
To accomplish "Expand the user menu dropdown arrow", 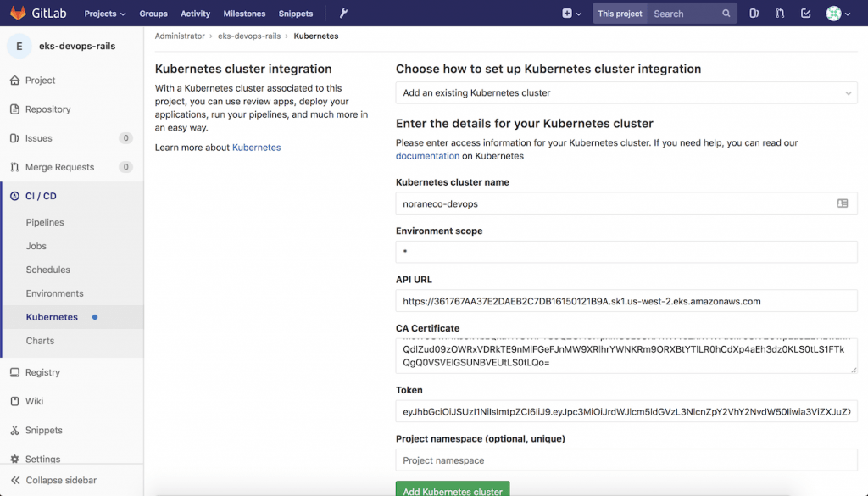I will [848, 14].
